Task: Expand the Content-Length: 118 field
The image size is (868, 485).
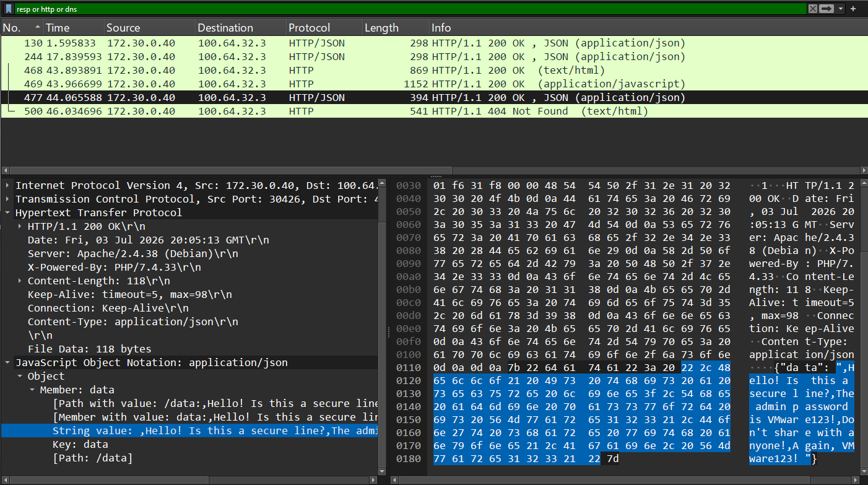Action: point(20,281)
